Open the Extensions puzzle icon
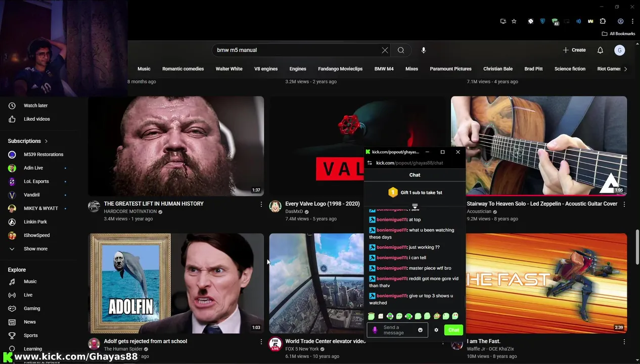The width and height of the screenshot is (640, 364). coord(603,21)
